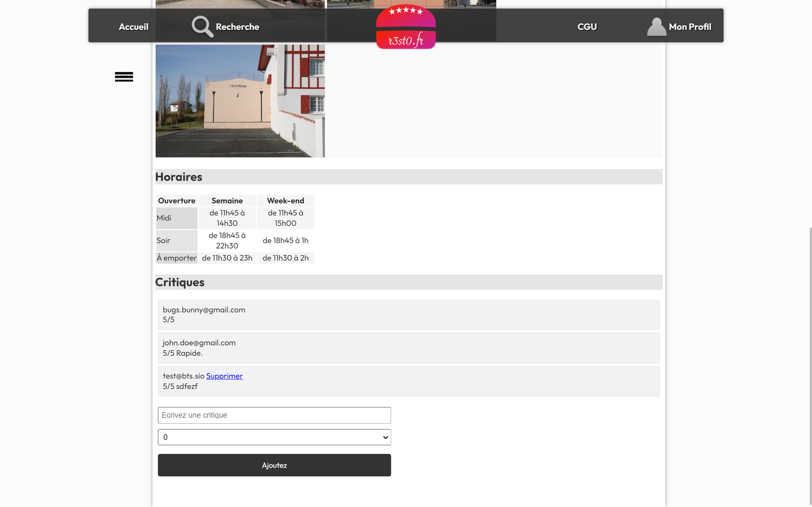Screen dimensions: 812x507
Task: Click the dropdown chevron arrow of rating select
Action: click(x=385, y=437)
